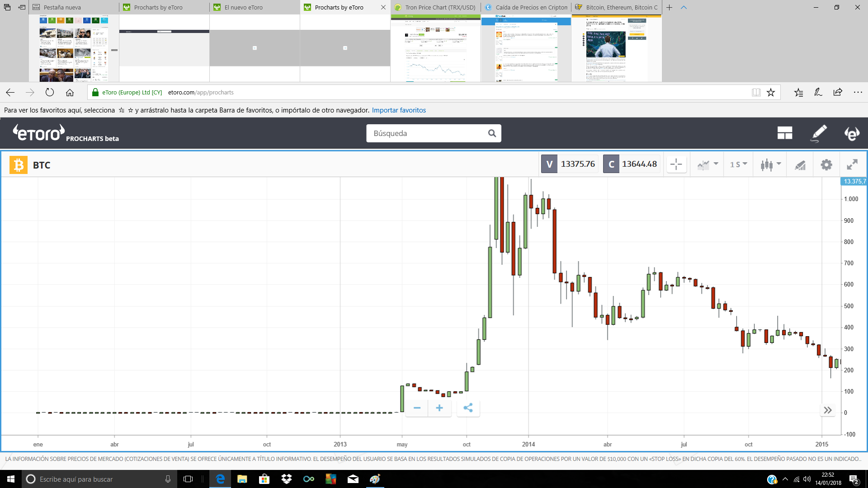Viewport: 868px width, 488px height.
Task: Open chart settings gear
Action: pos(826,165)
